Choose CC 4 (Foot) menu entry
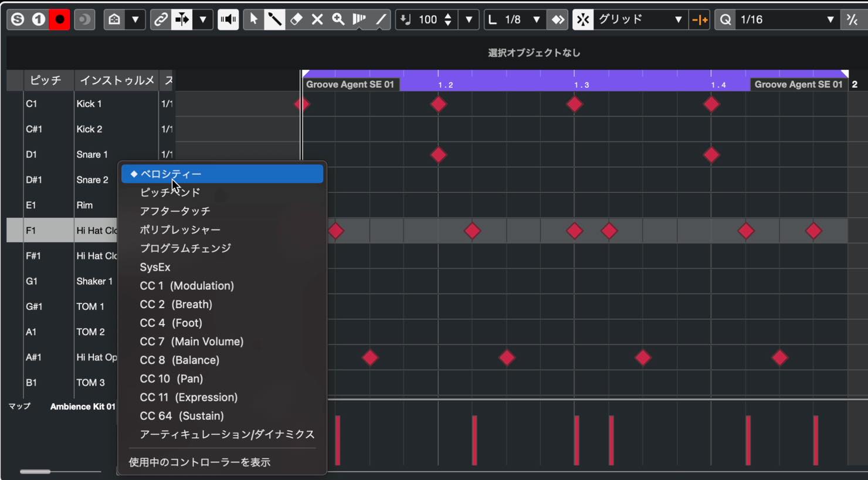868x480 pixels. (222, 323)
